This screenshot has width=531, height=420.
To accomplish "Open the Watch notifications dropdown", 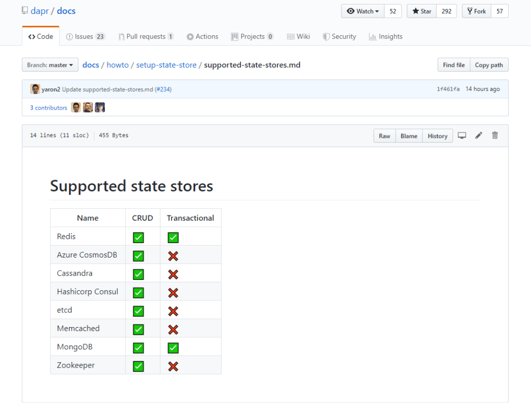I will pyautogui.click(x=363, y=11).
